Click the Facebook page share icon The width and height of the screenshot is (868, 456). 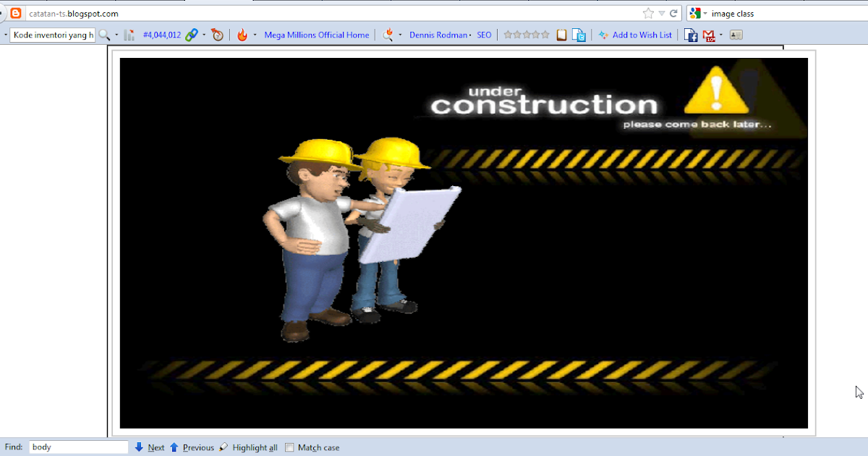tap(692, 35)
